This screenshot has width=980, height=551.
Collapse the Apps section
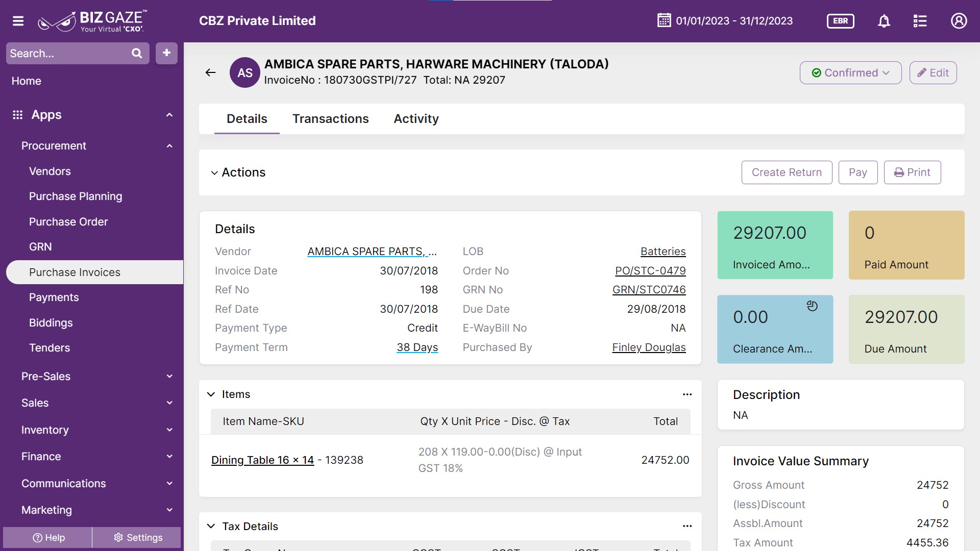(x=169, y=115)
